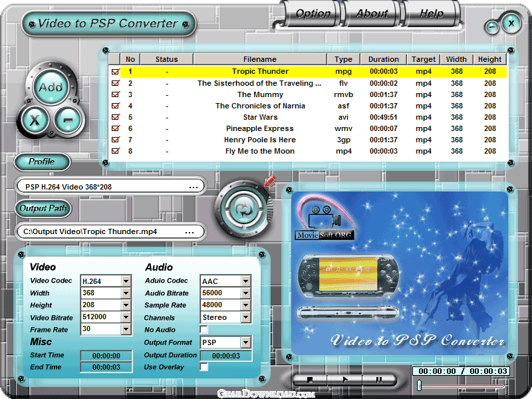Select the Henry Poole Is Here file name
The width and height of the screenshot is (532, 399).
point(260,140)
